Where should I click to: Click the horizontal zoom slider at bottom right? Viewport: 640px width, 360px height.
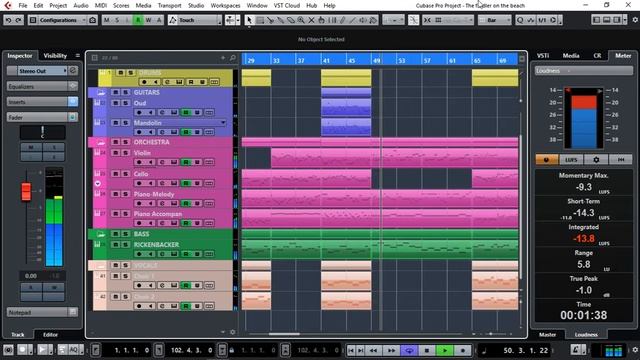(x=491, y=334)
